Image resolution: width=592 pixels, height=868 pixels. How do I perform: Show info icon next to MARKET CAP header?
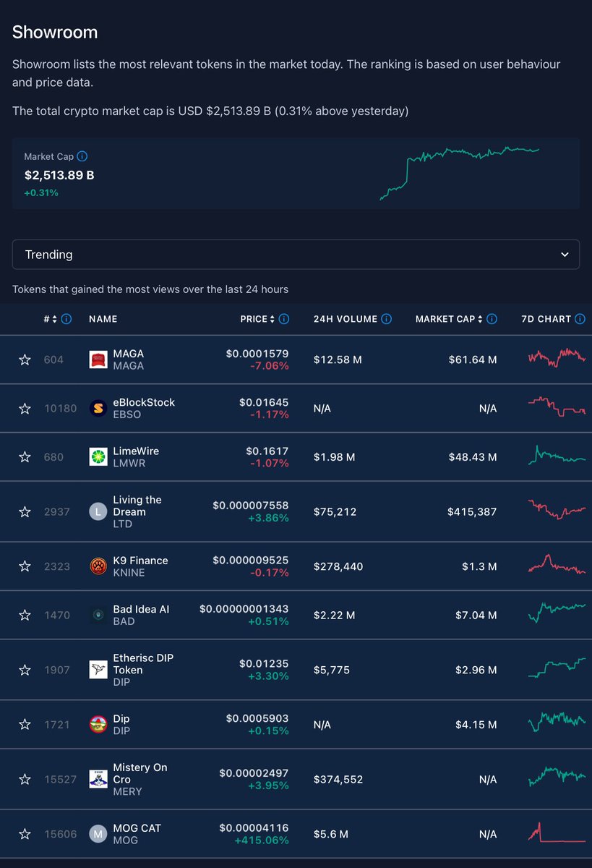pos(492,319)
